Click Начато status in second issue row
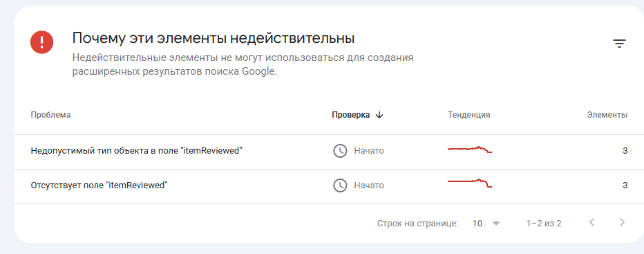 point(369,185)
